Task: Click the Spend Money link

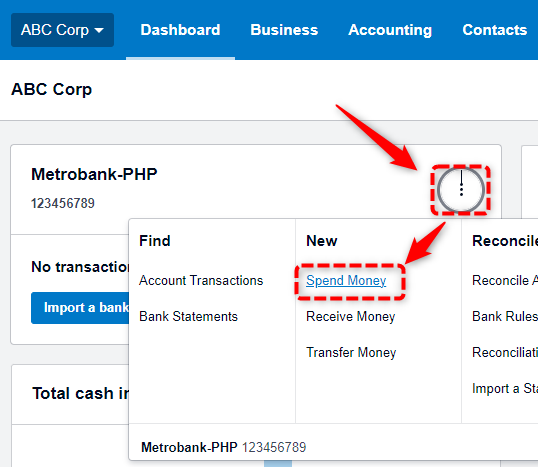Action: click(x=346, y=281)
